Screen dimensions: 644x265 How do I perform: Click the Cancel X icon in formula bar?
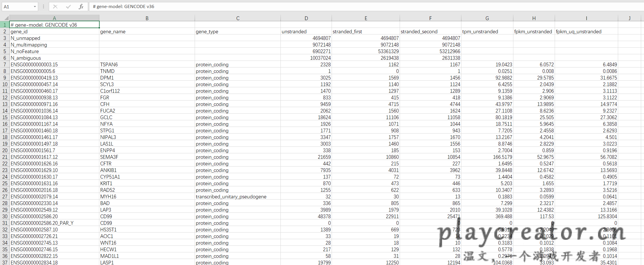pos(55,7)
